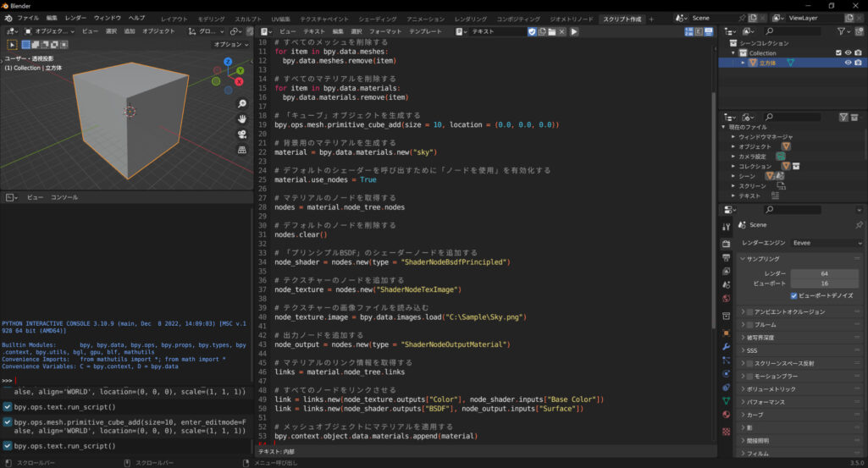868x468 pixels.
Task: Click the ビューポート samples value field
Action: pos(824,284)
